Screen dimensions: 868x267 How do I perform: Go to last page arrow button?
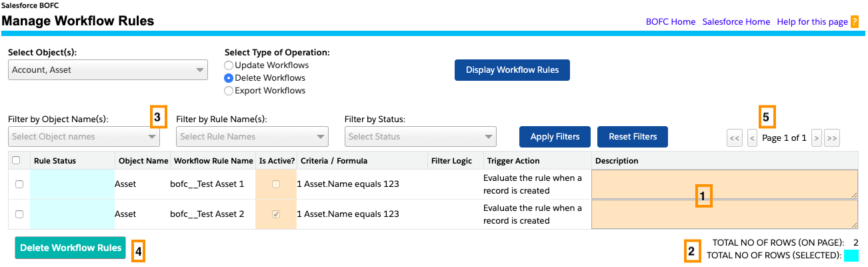pos(831,138)
